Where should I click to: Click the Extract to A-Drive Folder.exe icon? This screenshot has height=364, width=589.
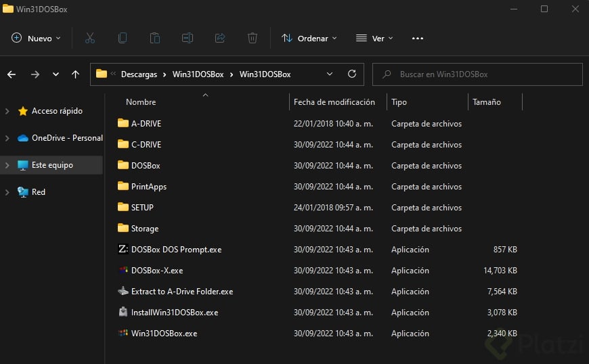pos(123,291)
